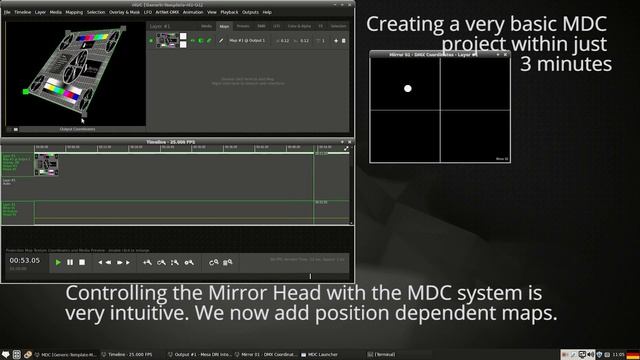Open the Media menu
The width and height of the screenshot is (640, 360).
56,12
